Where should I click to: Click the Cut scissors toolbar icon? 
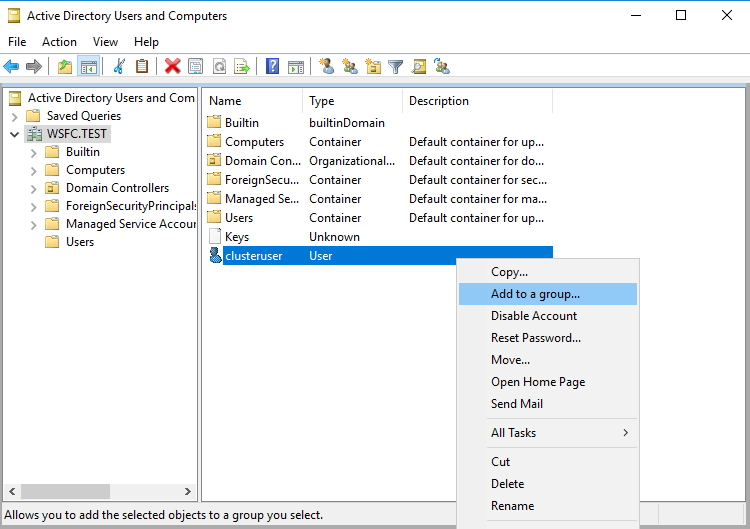[x=119, y=67]
